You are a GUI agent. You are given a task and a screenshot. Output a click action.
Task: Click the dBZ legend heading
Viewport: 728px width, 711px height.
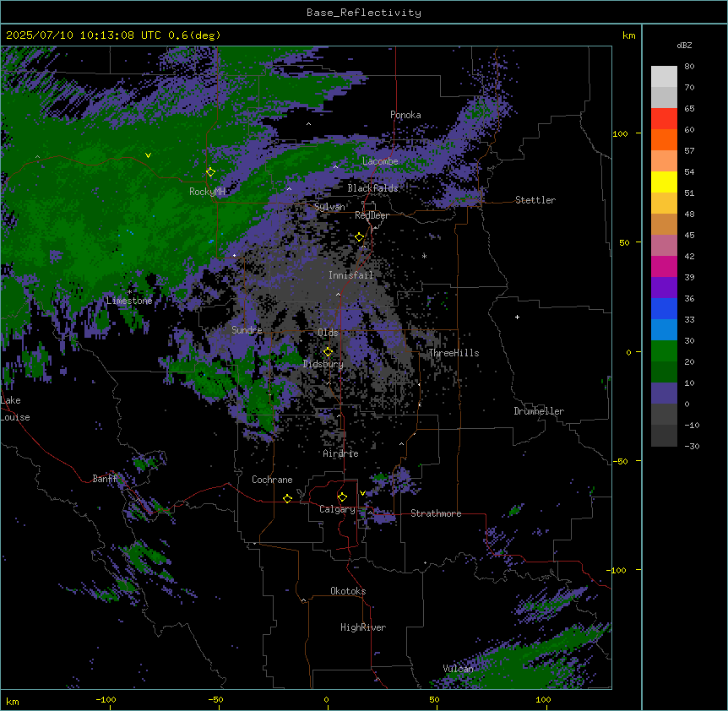click(684, 46)
